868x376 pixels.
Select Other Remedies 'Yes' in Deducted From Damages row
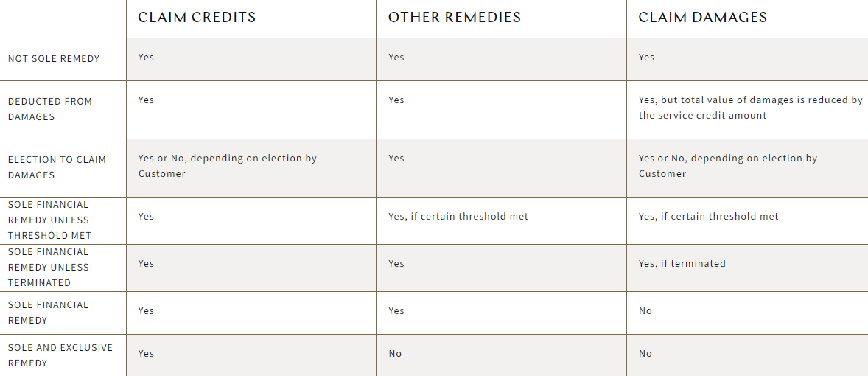coord(396,100)
